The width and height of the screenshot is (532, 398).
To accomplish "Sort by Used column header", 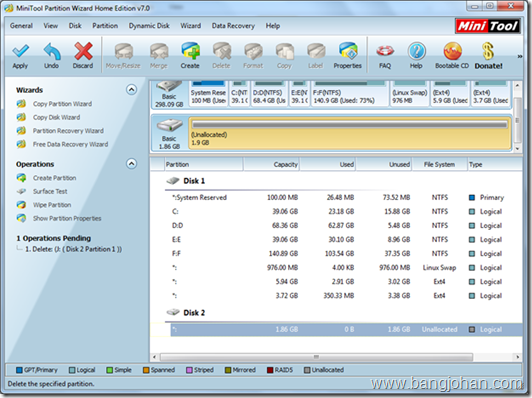I will 328,165.
